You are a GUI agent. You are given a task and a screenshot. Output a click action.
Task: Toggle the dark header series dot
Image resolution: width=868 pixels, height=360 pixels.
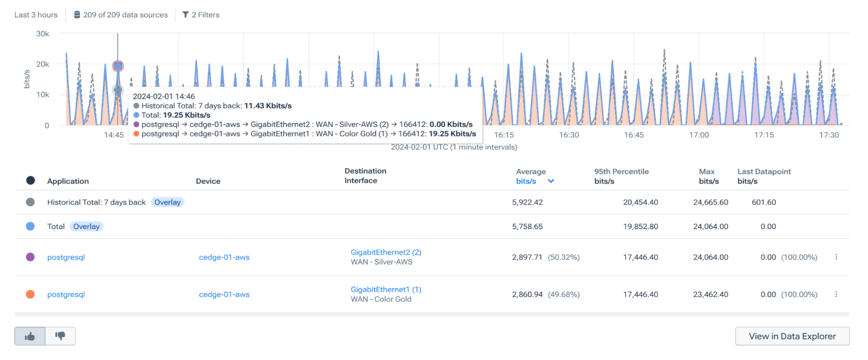[x=30, y=180]
